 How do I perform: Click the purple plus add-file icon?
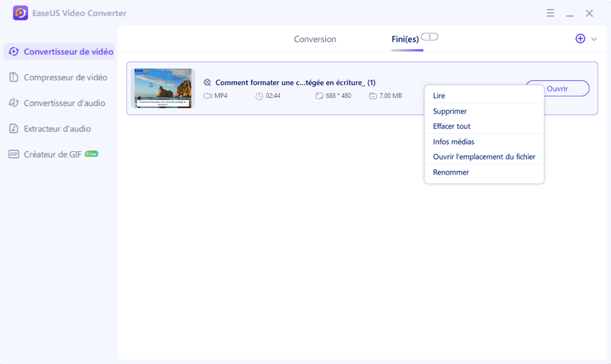580,38
